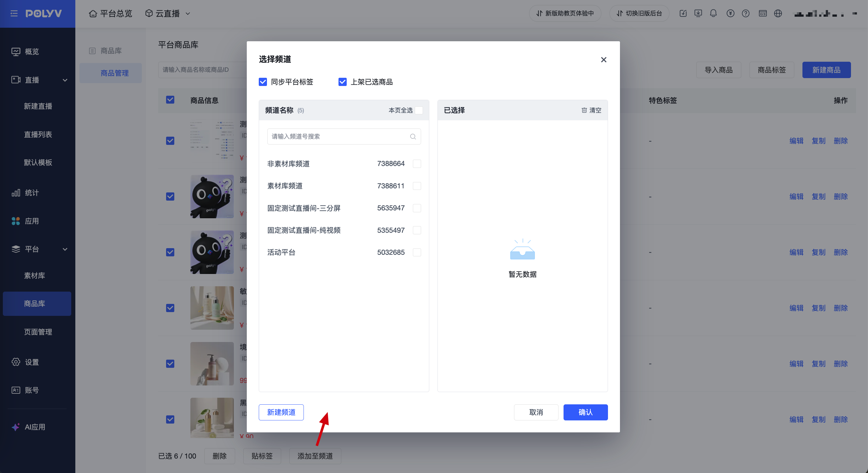Click 新版助教页体验中 button

click(x=565, y=14)
